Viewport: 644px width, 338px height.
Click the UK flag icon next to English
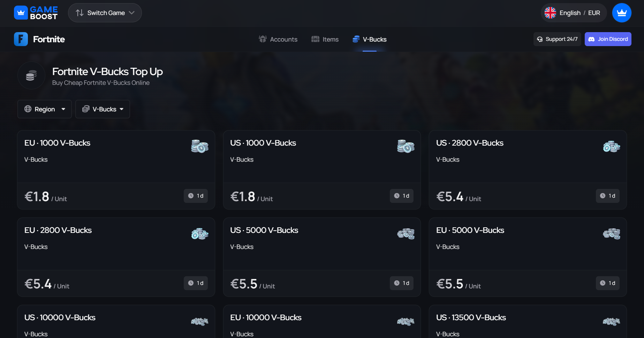click(x=550, y=13)
